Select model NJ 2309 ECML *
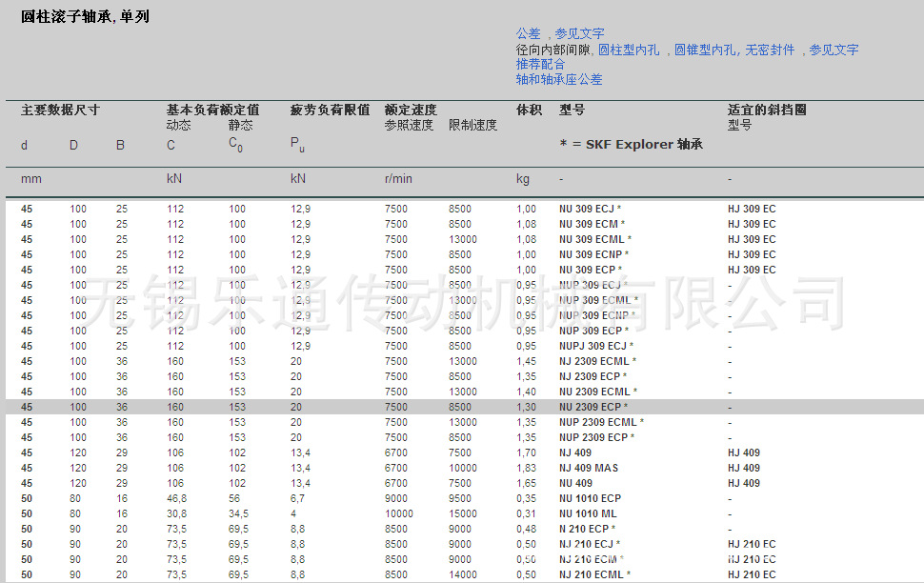The width and height of the screenshot is (924, 583). click(597, 361)
